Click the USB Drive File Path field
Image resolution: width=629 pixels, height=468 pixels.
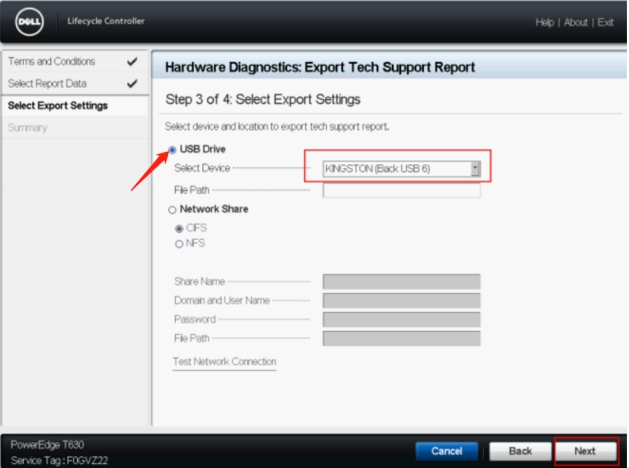pyautogui.click(x=401, y=190)
